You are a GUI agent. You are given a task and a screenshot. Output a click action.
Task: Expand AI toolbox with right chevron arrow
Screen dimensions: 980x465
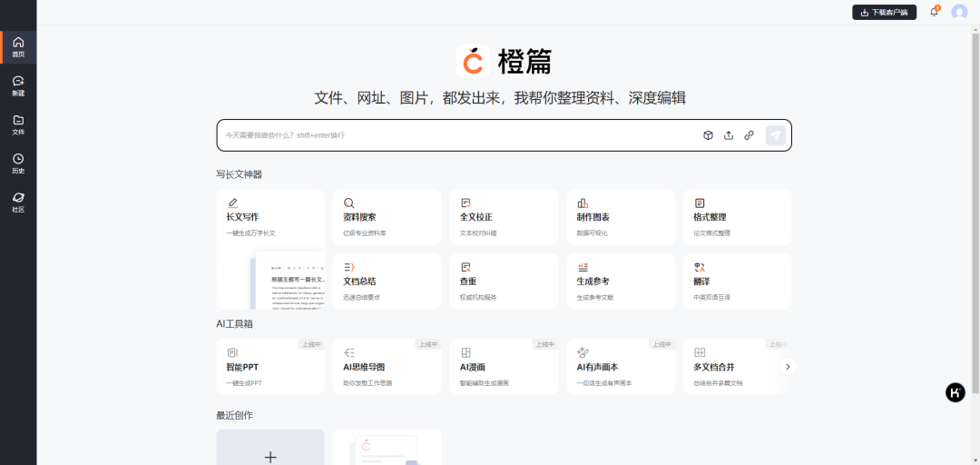point(789,367)
